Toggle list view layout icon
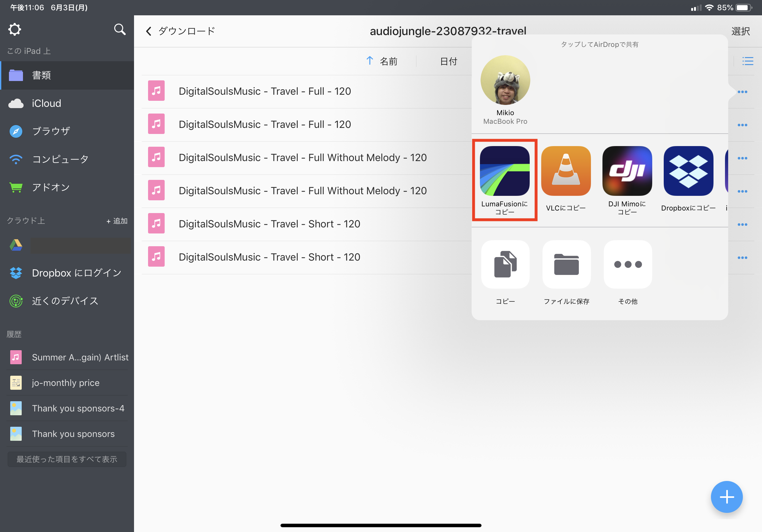Viewport: 762px width, 532px height. point(747,61)
